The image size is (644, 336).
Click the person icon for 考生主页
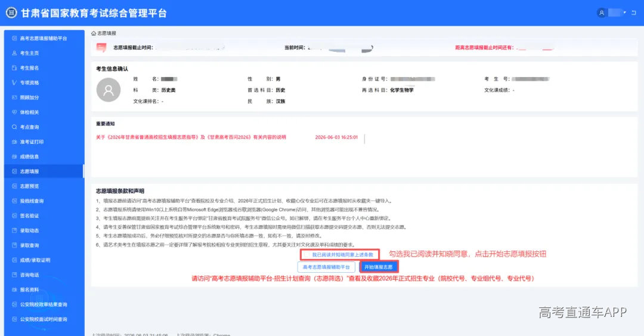coord(14,53)
